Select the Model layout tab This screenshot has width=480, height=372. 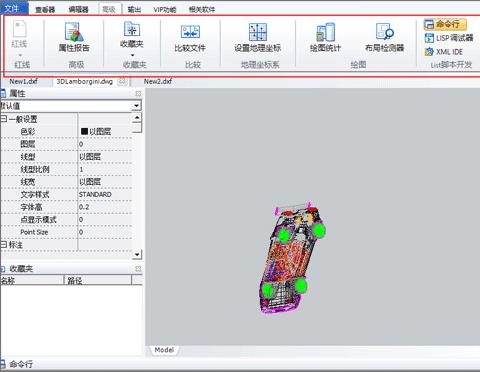click(x=164, y=350)
